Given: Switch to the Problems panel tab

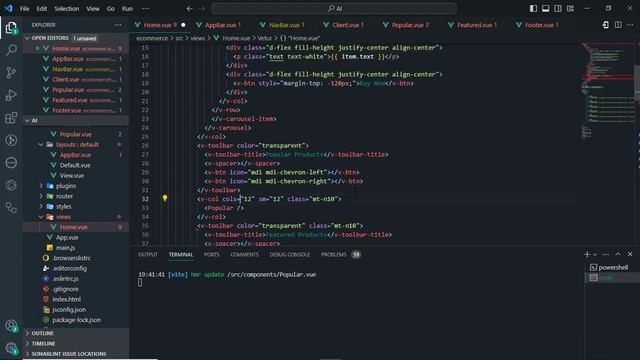Looking at the screenshot, I should click(340, 254).
